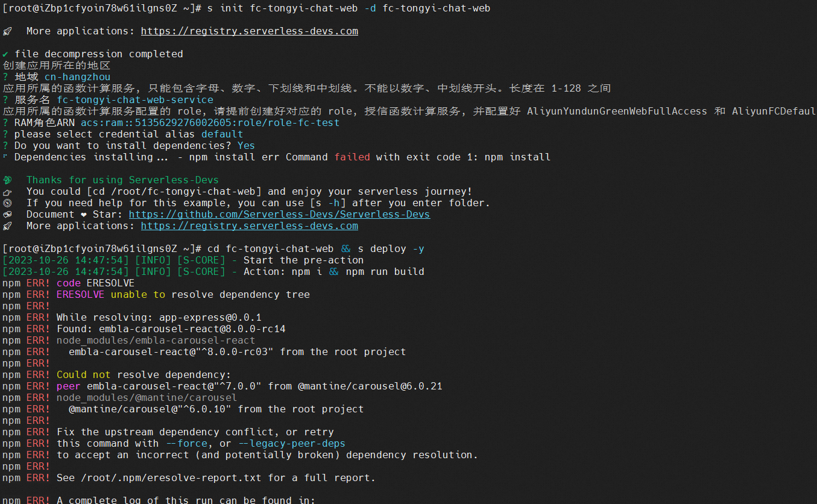Screen dimensions: 817x504
Task: Click 'Do you want to install dependencies?' prompt
Action: 123,146
